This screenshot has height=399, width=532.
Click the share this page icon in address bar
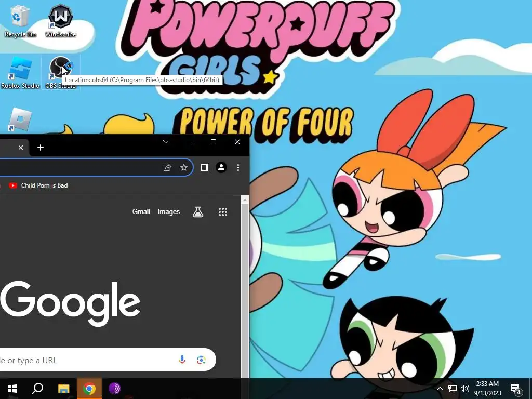tap(167, 168)
